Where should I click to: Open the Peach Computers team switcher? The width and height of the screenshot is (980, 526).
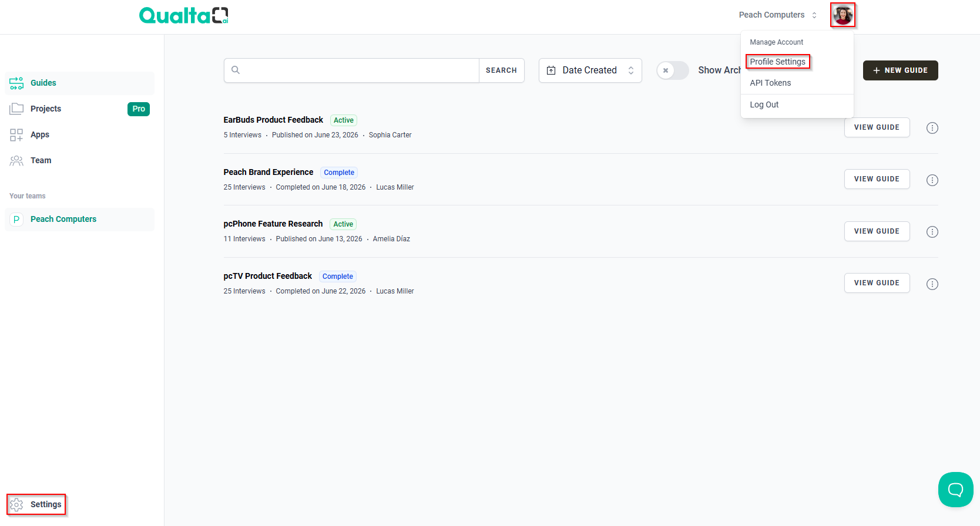(778, 15)
